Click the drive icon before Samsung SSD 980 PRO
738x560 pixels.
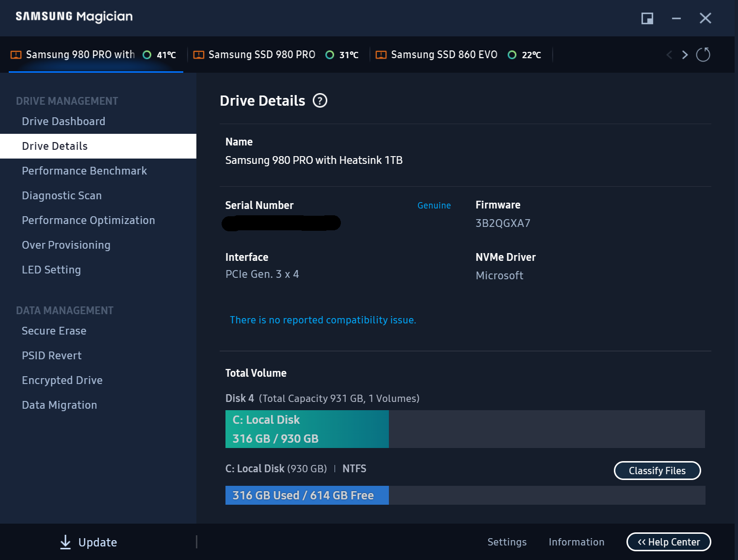pyautogui.click(x=199, y=55)
